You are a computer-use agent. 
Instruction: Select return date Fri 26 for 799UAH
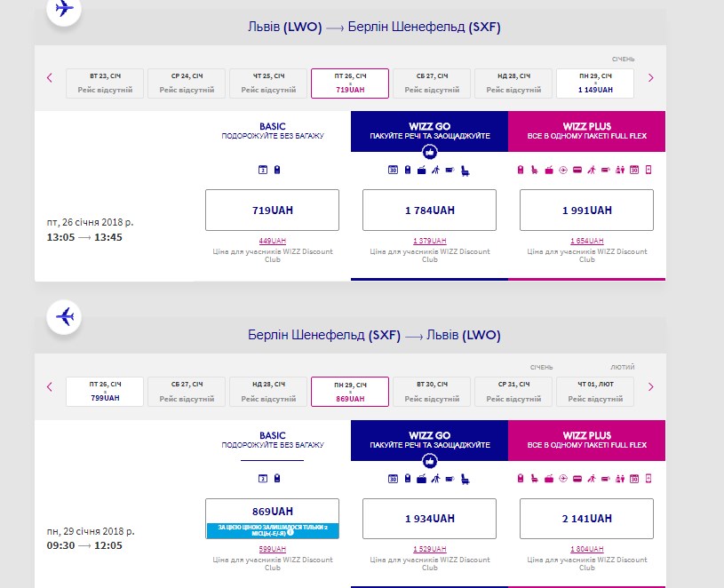click(104, 392)
